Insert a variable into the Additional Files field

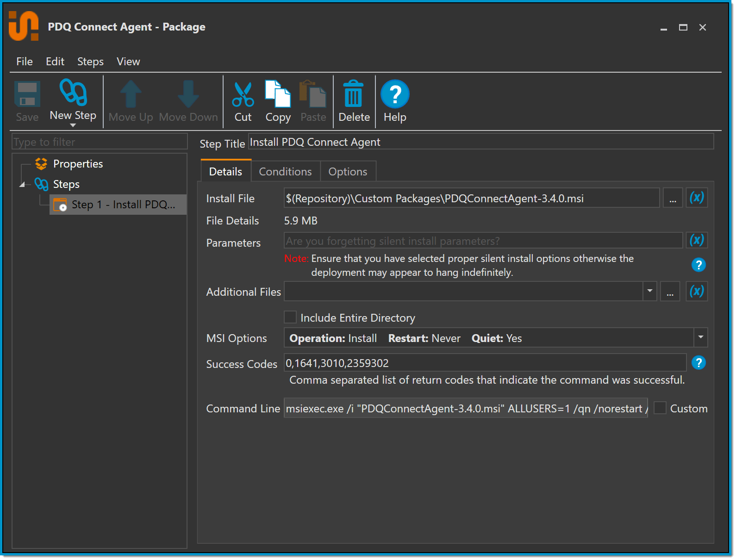[x=697, y=291]
